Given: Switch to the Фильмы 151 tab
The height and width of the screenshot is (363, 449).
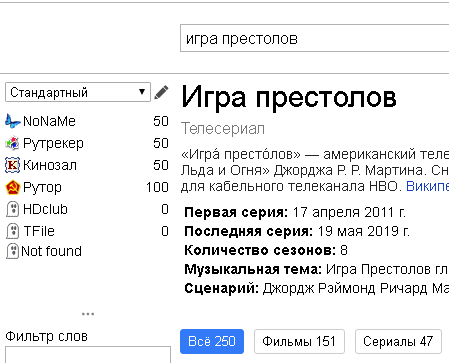Looking at the screenshot, I should pyautogui.click(x=299, y=341).
